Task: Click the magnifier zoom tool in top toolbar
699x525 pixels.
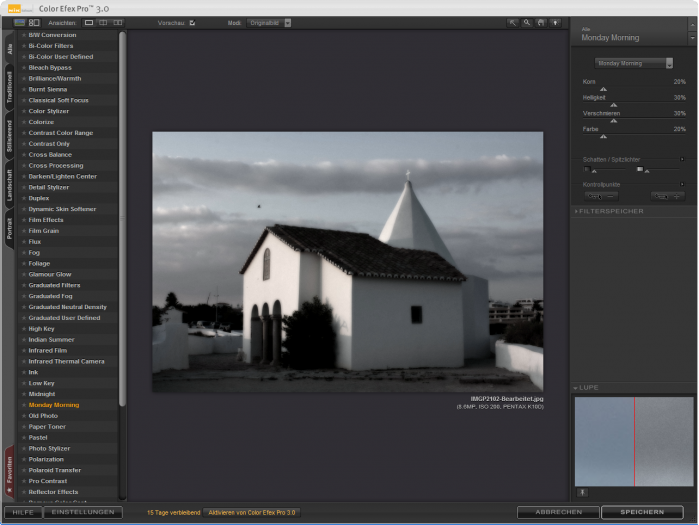Action: point(527,22)
